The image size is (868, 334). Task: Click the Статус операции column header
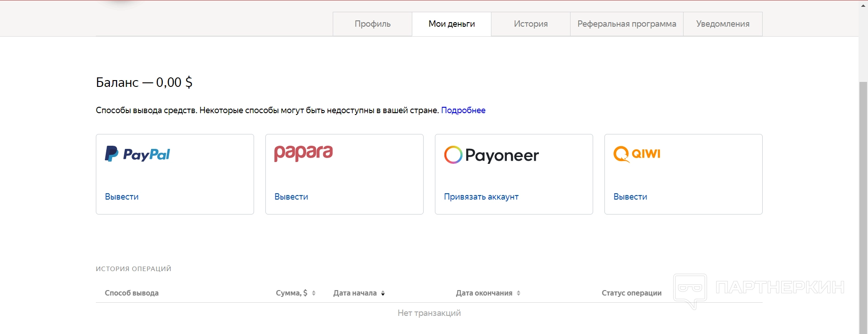click(x=631, y=293)
